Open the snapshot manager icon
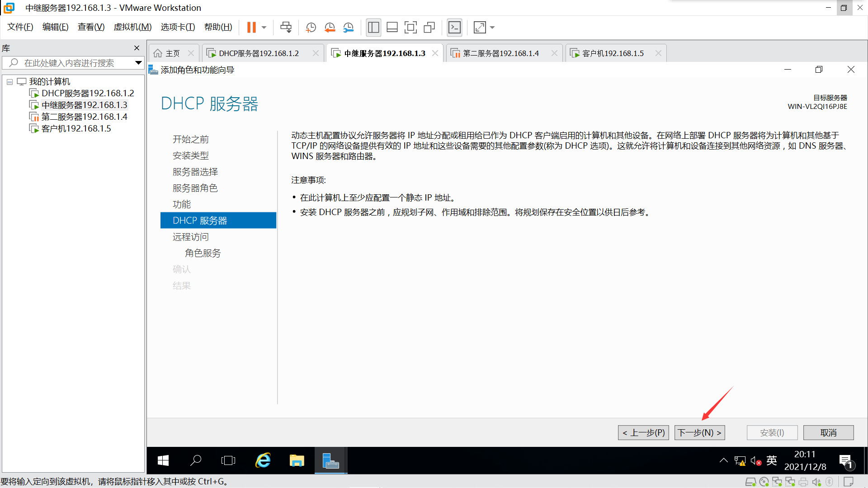 pyautogui.click(x=348, y=28)
